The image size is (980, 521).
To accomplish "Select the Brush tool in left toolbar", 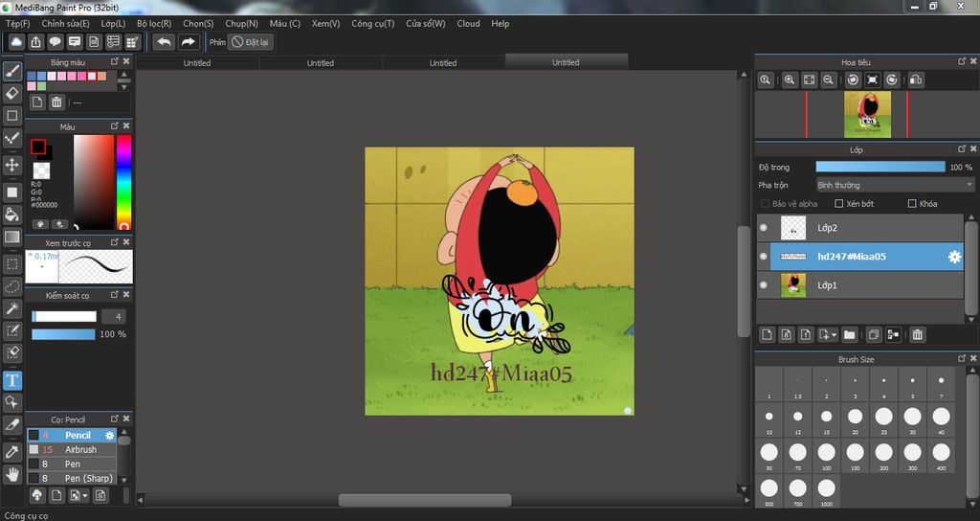I will (11, 71).
